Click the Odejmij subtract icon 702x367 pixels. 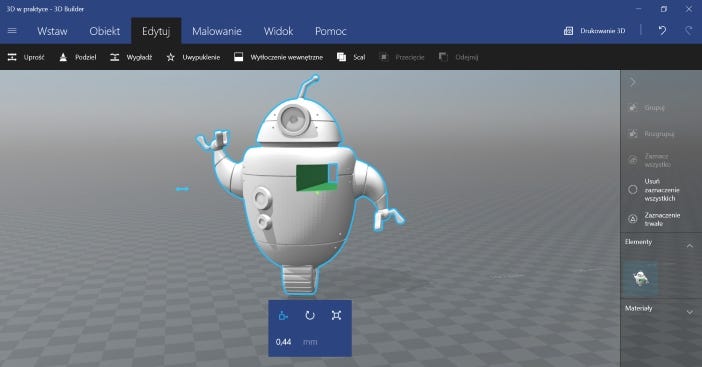443,57
